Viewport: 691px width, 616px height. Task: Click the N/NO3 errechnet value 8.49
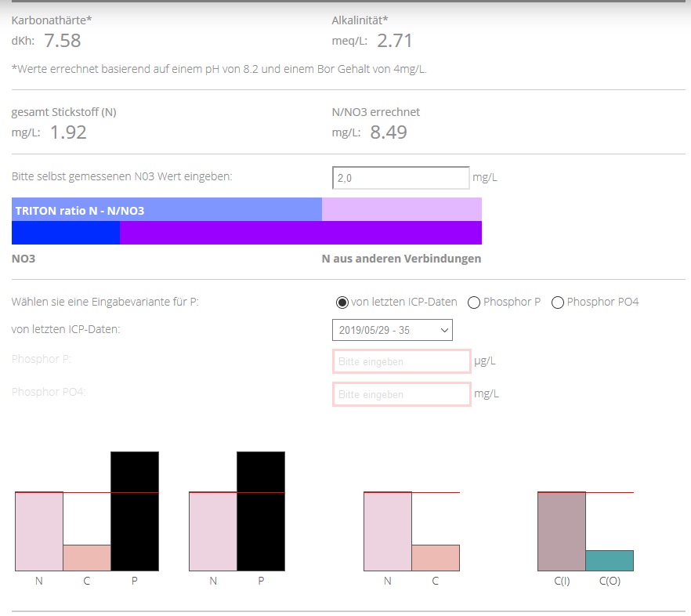(389, 132)
